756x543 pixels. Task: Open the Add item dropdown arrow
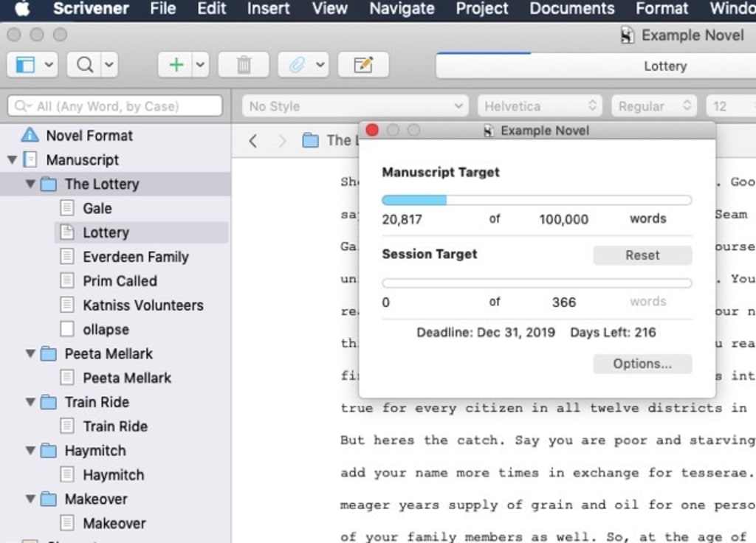[201, 65]
